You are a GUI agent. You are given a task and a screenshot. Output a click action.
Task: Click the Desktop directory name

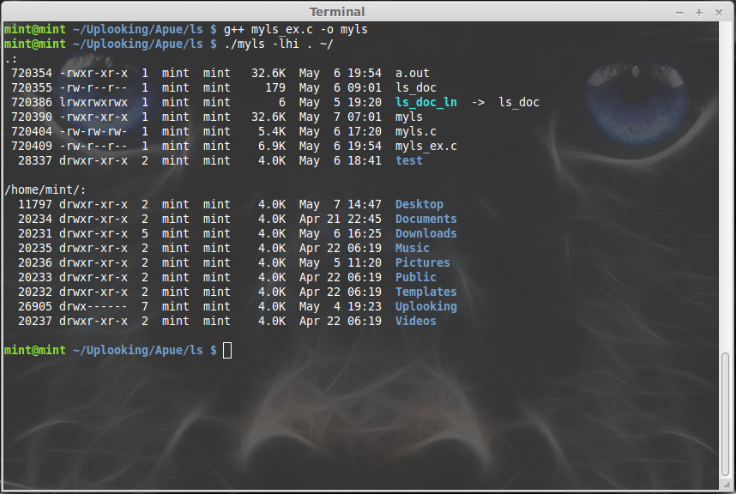419,204
